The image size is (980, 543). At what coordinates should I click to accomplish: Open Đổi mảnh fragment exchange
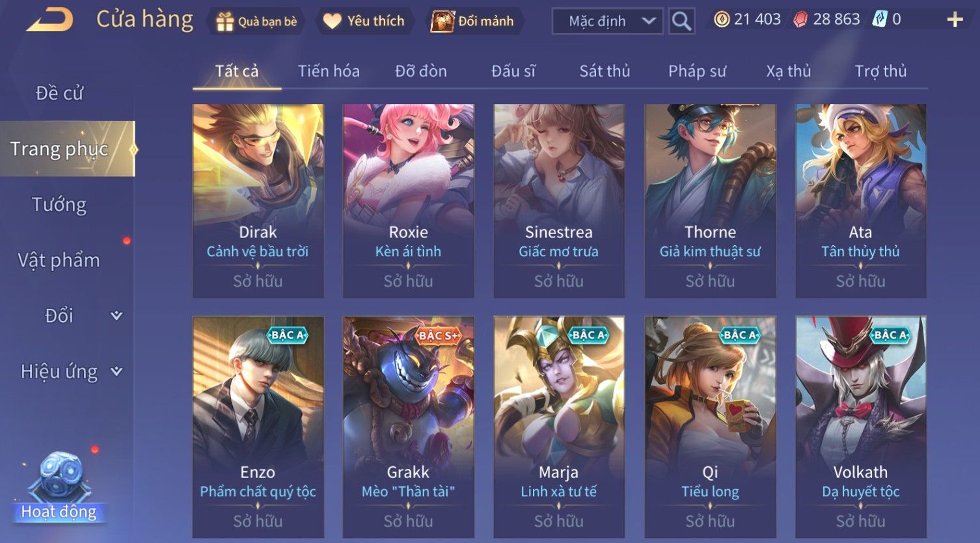(474, 21)
